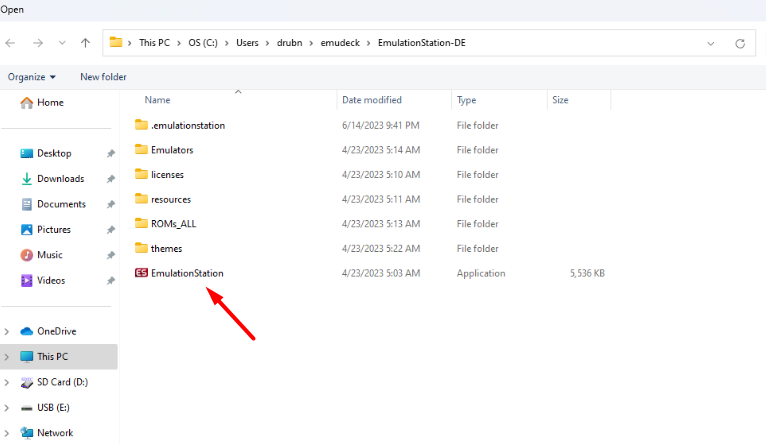Create a New folder
Image resolution: width=766 pixels, height=444 pixels.
pos(103,77)
